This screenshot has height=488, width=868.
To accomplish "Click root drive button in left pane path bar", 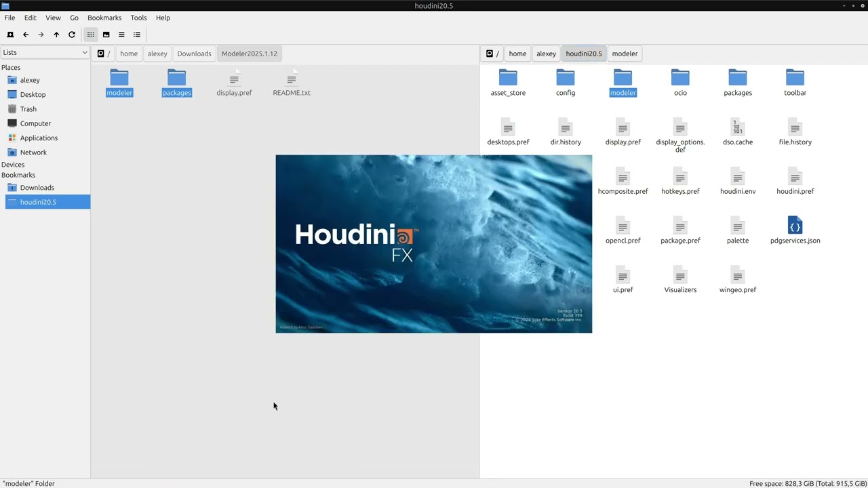I will pos(104,54).
